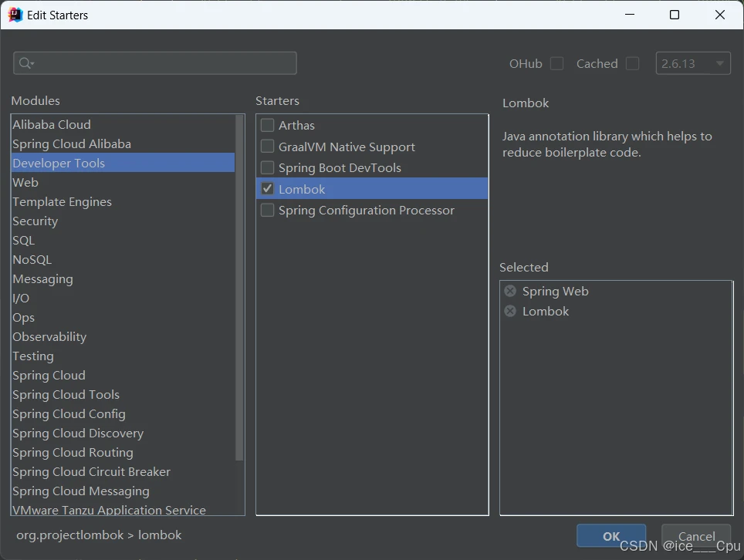Remove Lombok using its x icon
The width and height of the screenshot is (744, 560).
pyautogui.click(x=510, y=312)
